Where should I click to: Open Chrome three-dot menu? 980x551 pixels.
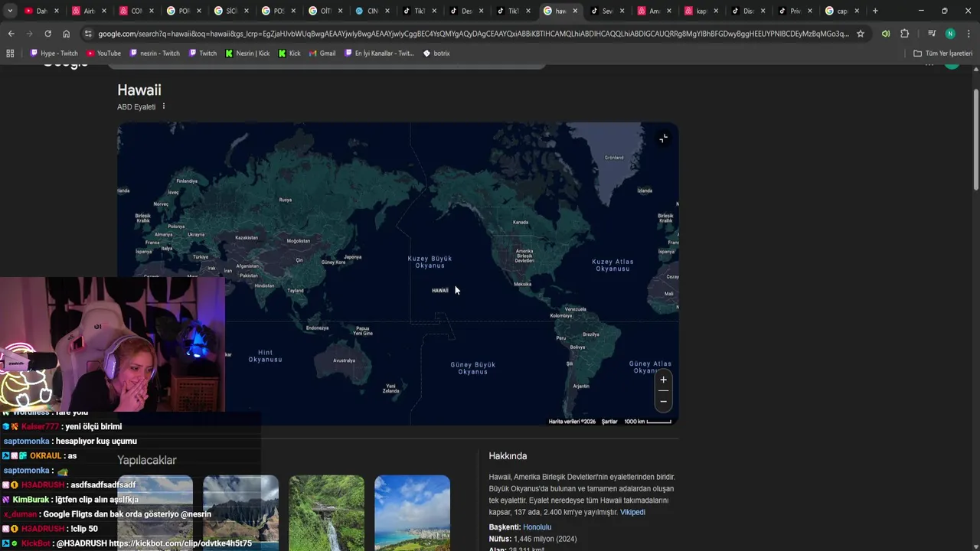(x=969, y=34)
